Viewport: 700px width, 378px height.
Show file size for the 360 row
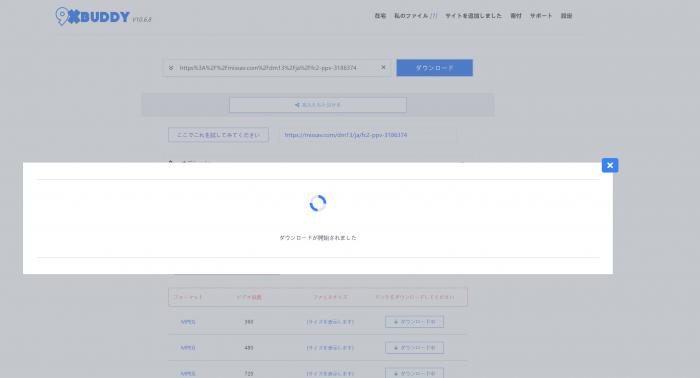[x=330, y=322]
